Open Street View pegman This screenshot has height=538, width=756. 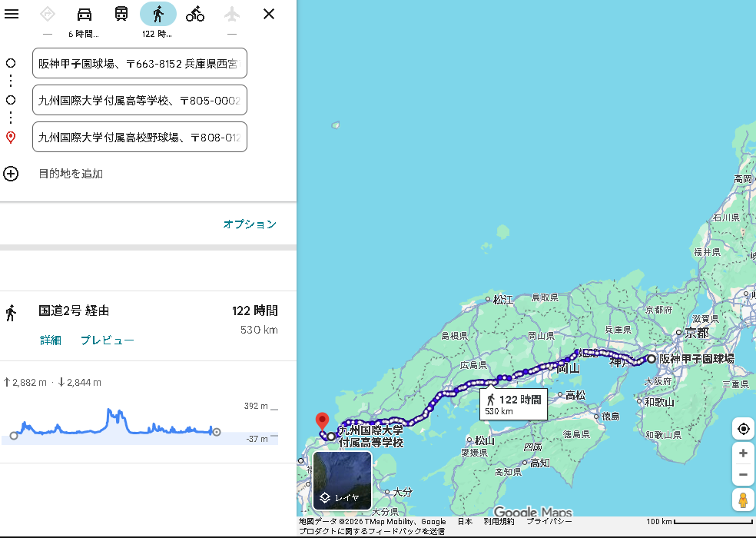(743, 500)
